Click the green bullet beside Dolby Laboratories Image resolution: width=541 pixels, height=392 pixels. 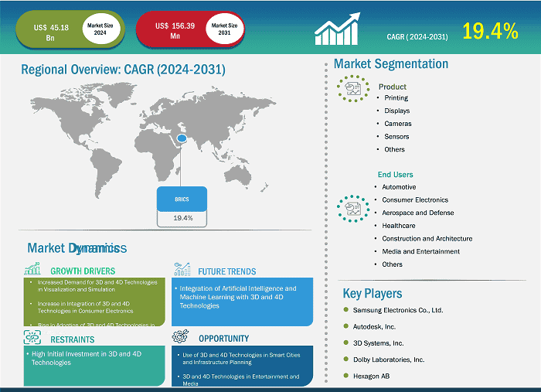(346, 359)
